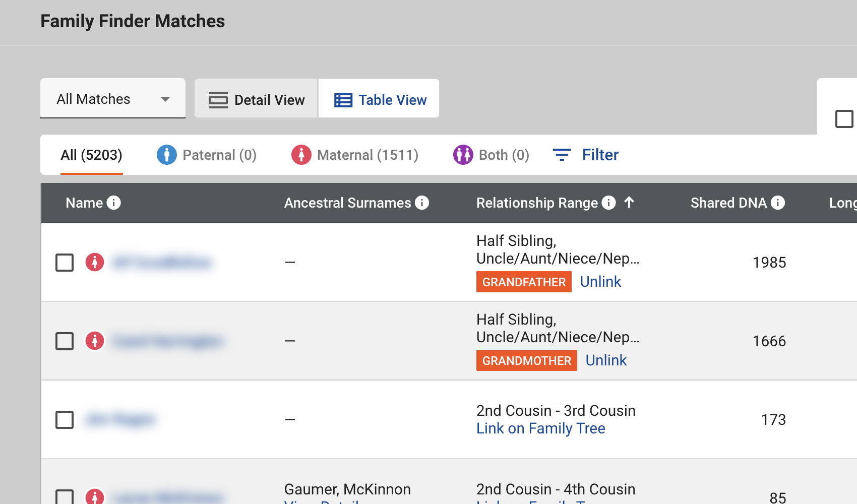
Task: Click the Relationship Range info icon
Action: [609, 203]
